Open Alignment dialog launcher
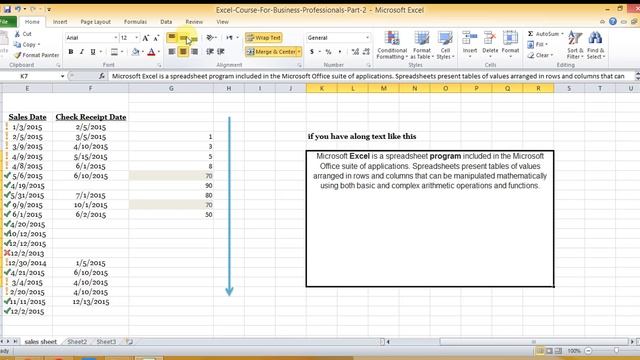This screenshot has height=360, width=640. tap(299, 65)
